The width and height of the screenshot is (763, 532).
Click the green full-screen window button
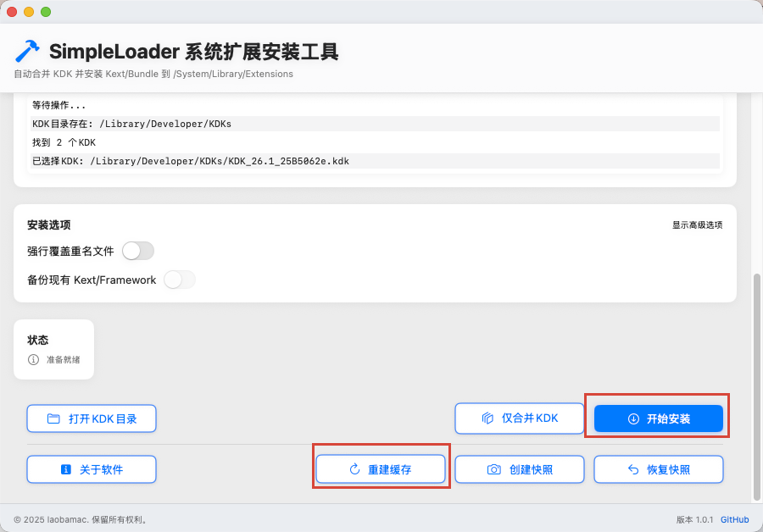[46, 12]
